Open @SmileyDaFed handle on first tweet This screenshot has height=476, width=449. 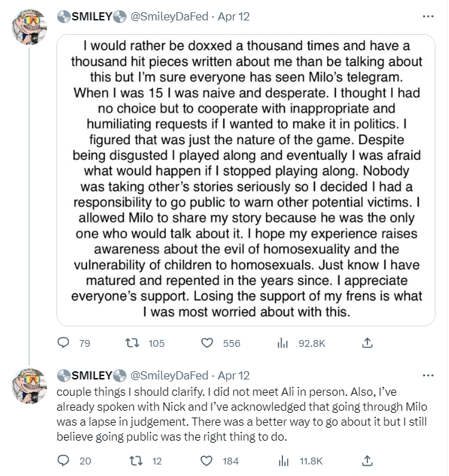[x=169, y=16]
